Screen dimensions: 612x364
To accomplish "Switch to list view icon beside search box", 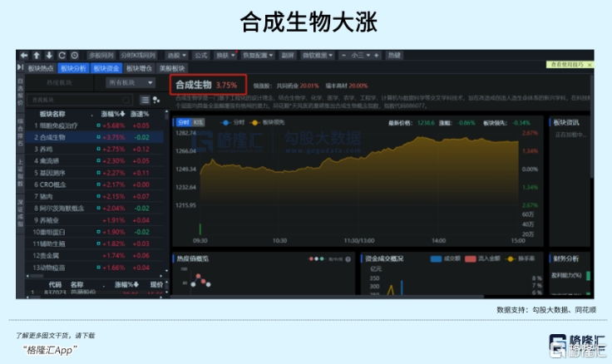I will tap(145, 101).
